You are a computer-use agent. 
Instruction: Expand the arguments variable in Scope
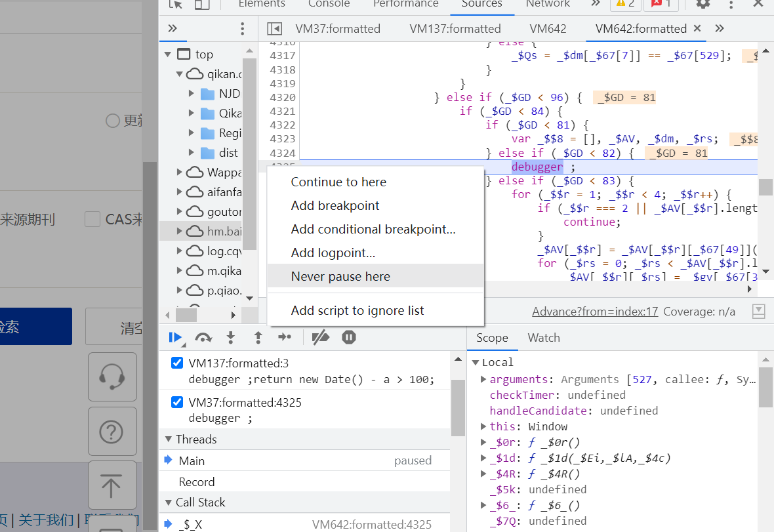point(484,379)
